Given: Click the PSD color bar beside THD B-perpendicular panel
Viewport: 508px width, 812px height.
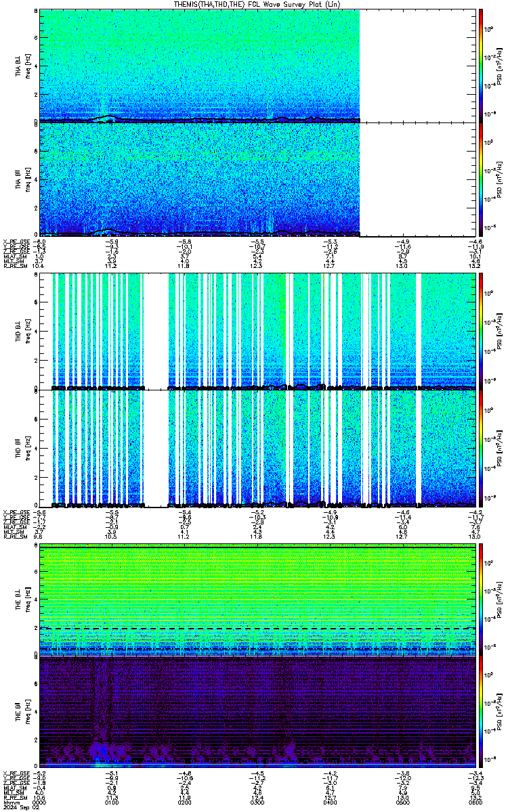Looking at the screenshot, I should coord(481,330).
